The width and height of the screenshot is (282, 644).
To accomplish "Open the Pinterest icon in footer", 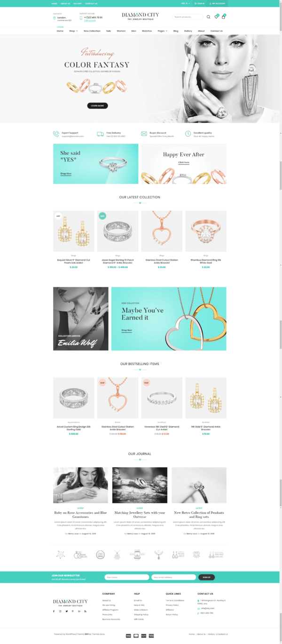I will pyautogui.click(x=73, y=611).
